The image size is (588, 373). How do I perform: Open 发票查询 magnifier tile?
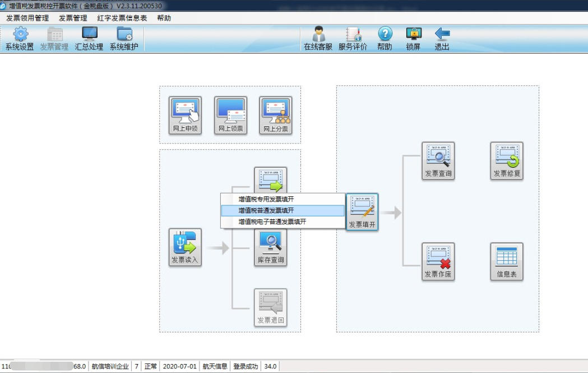(x=438, y=161)
